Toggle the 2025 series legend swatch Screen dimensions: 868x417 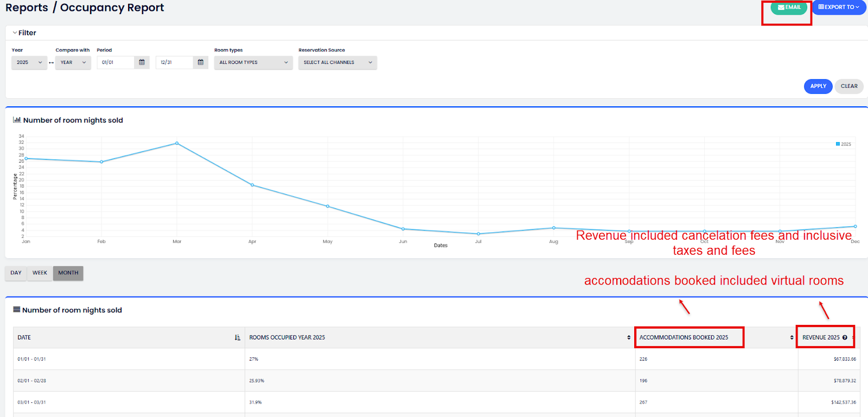838,144
